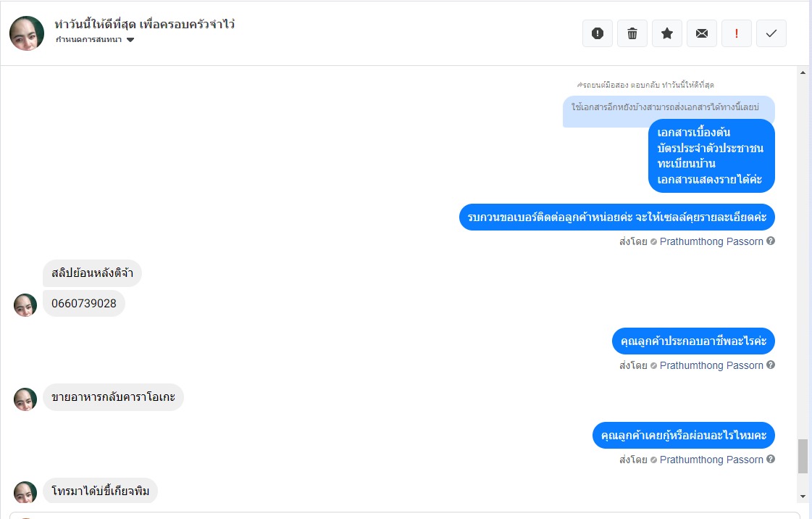This screenshot has width=812, height=519.
Task: Open help icon beside first Prathumthong Passorn label
Action: pyautogui.click(x=771, y=241)
